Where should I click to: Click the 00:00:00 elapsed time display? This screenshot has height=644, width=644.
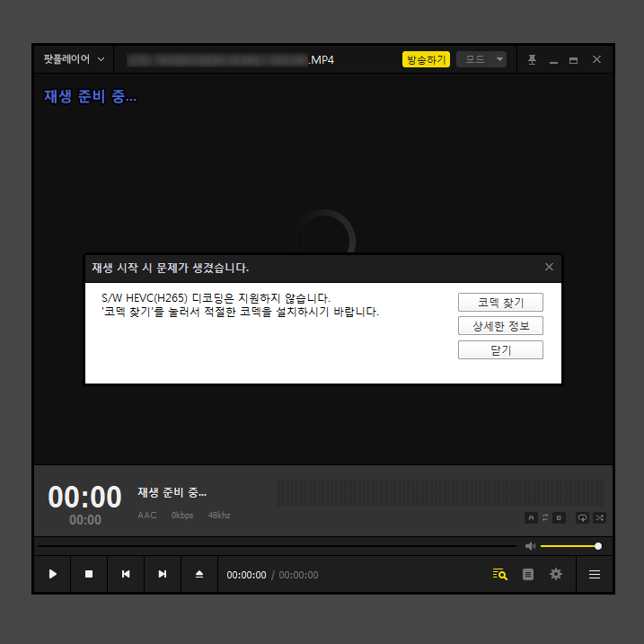point(246,575)
